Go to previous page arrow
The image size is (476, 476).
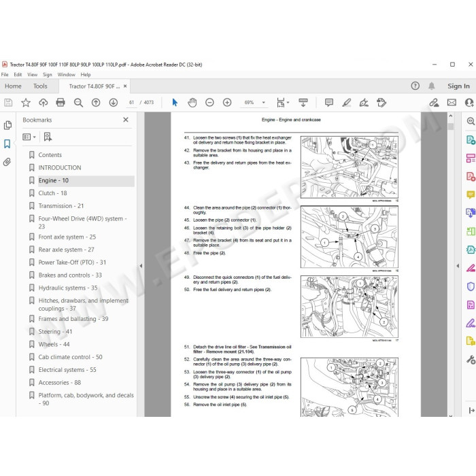point(96,103)
